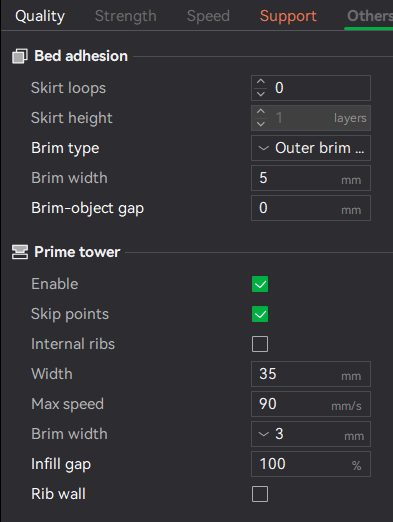
Task: Uncheck the Skip points checkbox
Action: click(260, 314)
